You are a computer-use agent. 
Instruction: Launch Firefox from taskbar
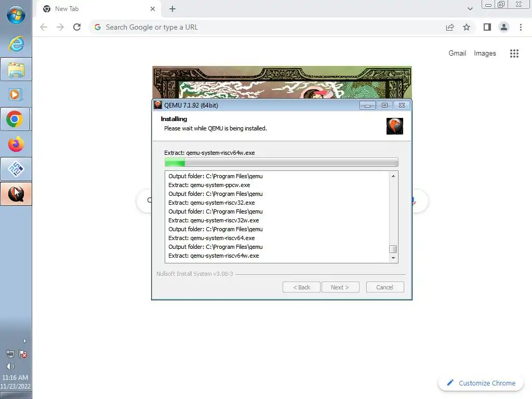tap(16, 144)
